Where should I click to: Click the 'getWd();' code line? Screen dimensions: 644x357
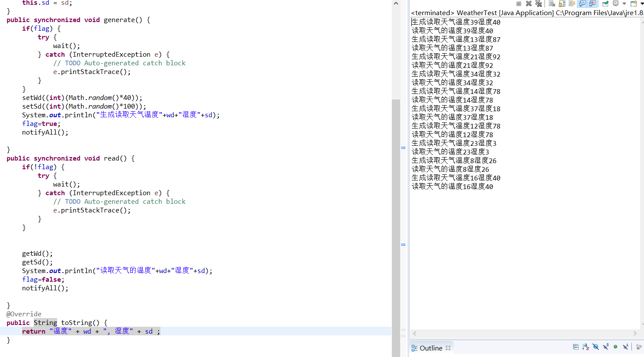tap(38, 254)
